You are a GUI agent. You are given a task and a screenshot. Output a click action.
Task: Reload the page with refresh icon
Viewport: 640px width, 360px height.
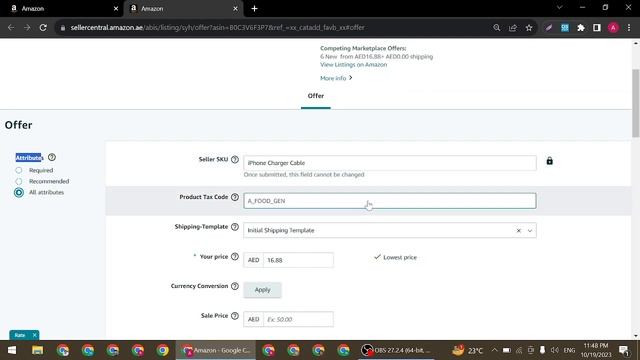tap(43, 28)
